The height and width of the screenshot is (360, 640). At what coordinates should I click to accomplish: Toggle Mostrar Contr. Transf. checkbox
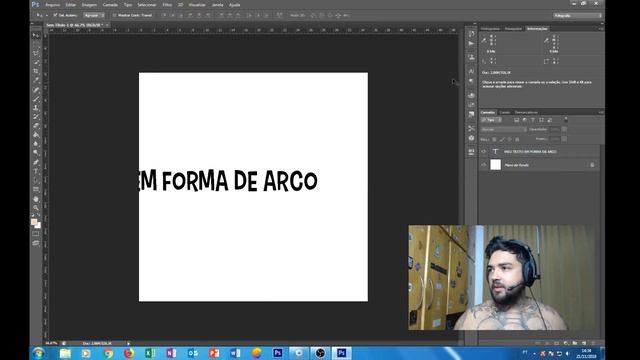coord(114,15)
